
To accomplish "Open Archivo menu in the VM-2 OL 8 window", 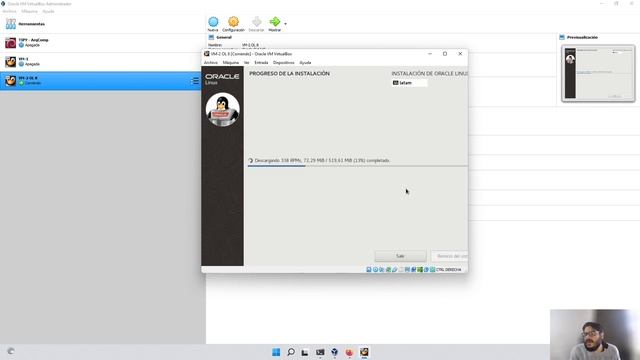I will [211, 62].
